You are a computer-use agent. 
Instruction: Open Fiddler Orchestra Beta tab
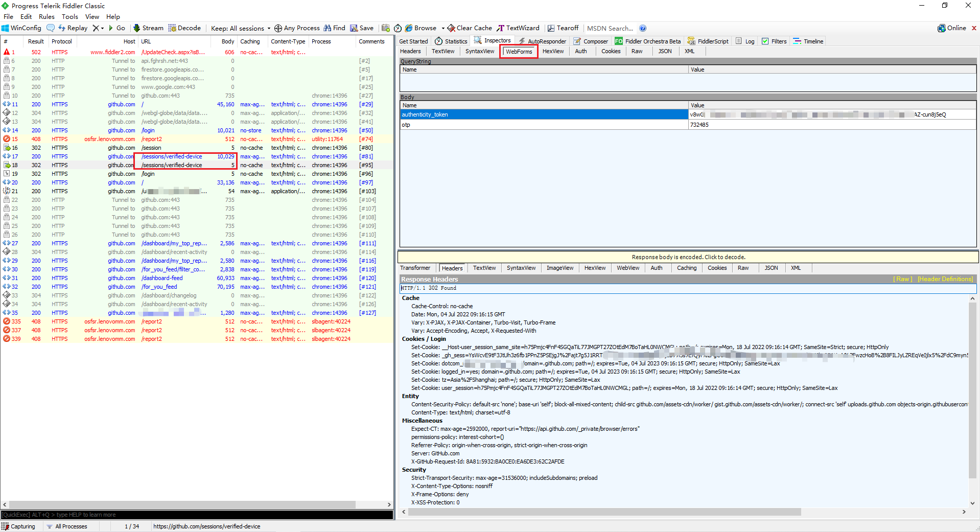click(x=648, y=41)
